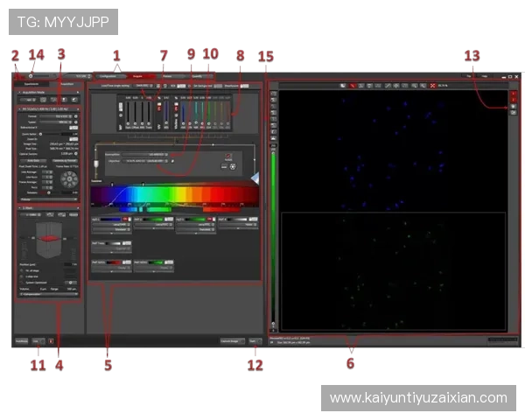Switch to the Acquire tab
Image resolution: width=525 pixels, height=420 pixels.
pos(137,76)
